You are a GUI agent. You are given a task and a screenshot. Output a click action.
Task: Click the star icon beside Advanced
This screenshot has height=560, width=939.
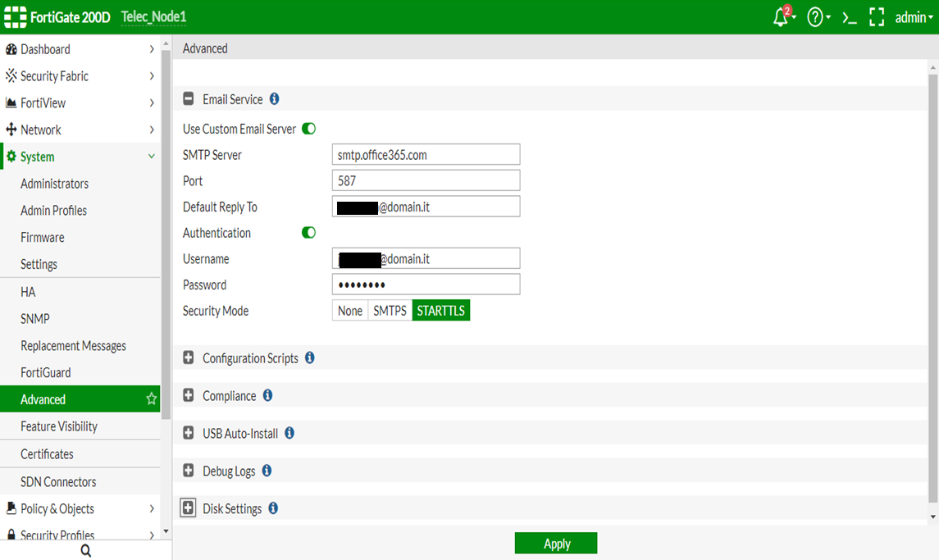151,399
